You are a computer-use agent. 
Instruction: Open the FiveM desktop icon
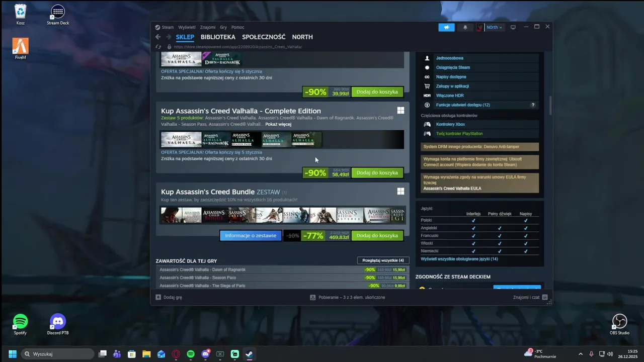(20, 49)
